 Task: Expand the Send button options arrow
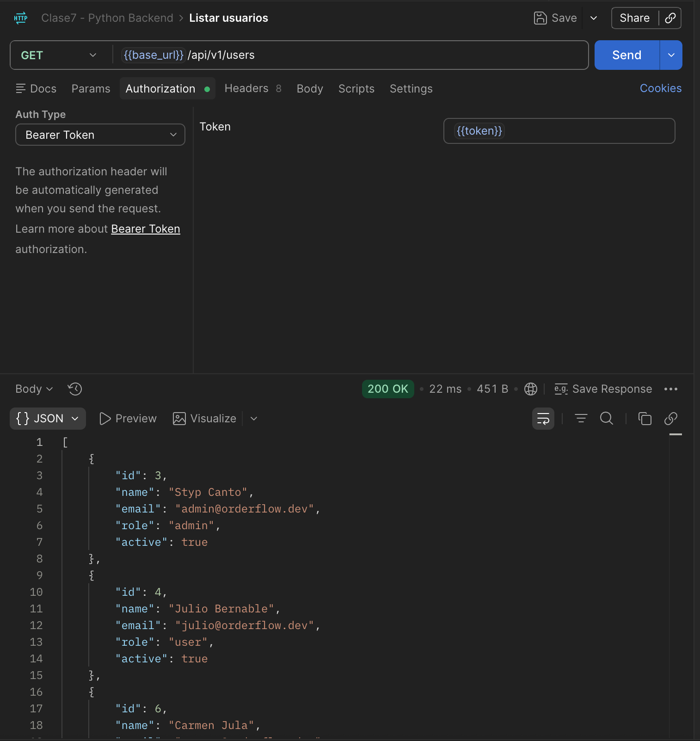671,55
